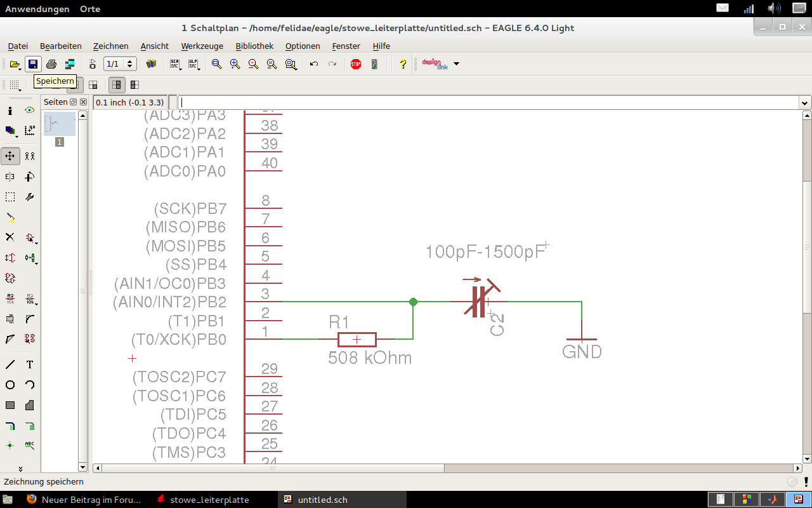Screen dimensions: 812x508
Task: Select the Gateswap tool
Action: [x=10, y=278]
